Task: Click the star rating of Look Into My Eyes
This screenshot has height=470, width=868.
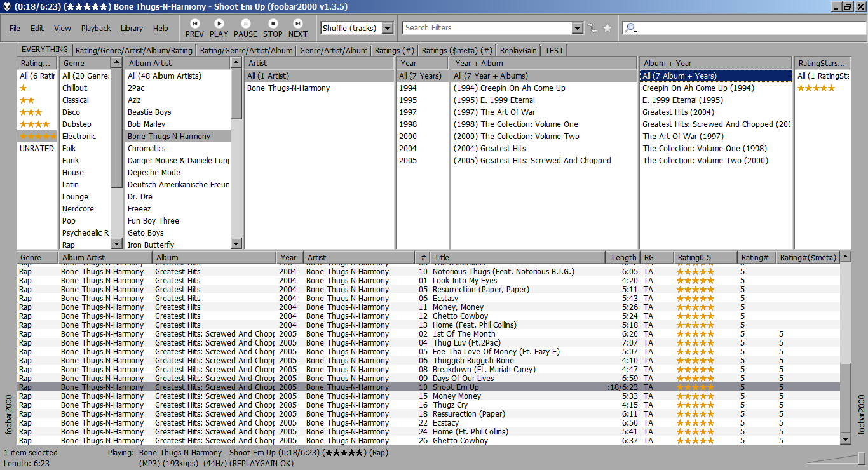Action: pyautogui.click(x=695, y=281)
